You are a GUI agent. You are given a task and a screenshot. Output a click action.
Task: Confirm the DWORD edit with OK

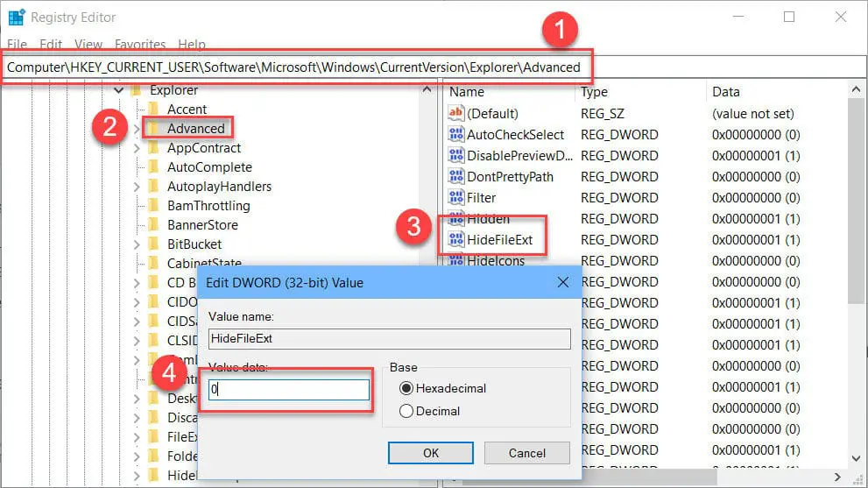point(431,453)
